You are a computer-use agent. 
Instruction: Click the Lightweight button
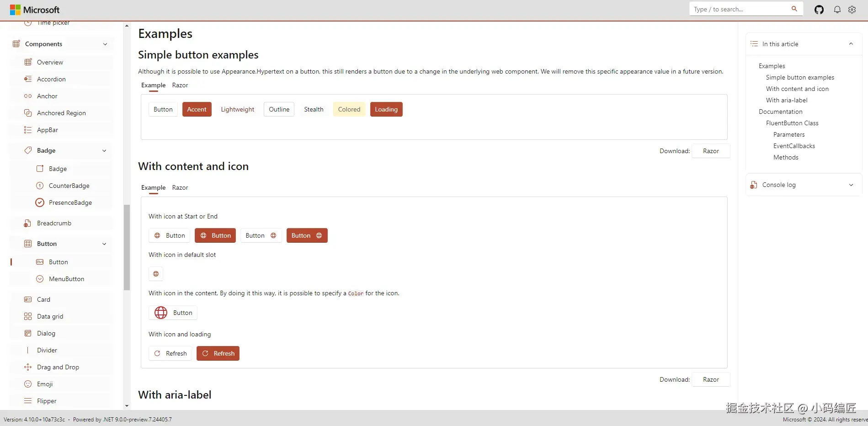pyautogui.click(x=238, y=109)
